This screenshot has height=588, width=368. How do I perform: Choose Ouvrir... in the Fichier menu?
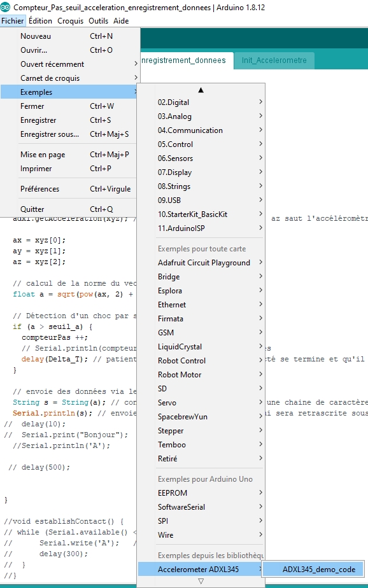(x=70, y=50)
